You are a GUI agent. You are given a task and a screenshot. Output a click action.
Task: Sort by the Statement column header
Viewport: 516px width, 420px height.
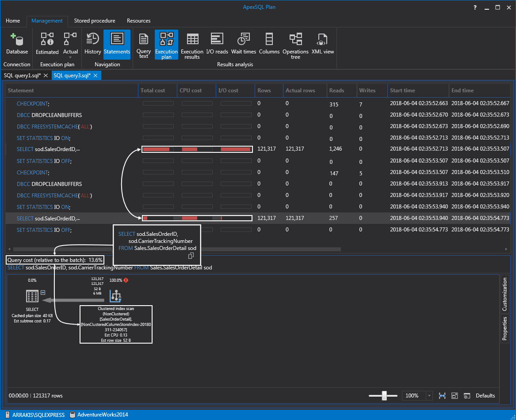(72, 91)
